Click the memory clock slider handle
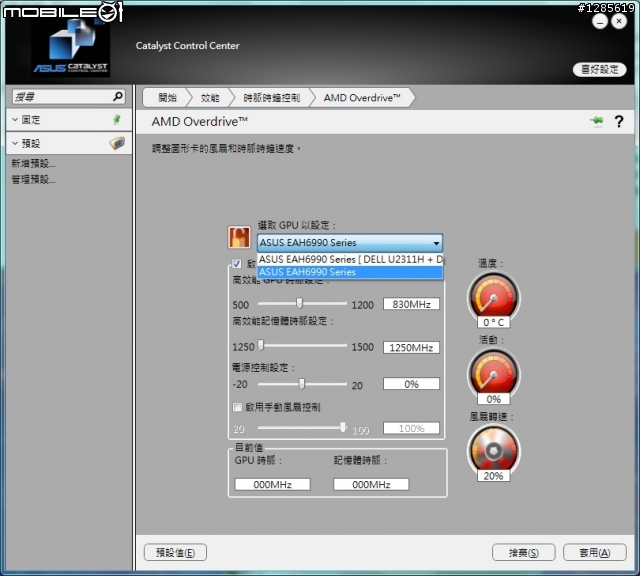The height and width of the screenshot is (576, 640). [x=261, y=345]
